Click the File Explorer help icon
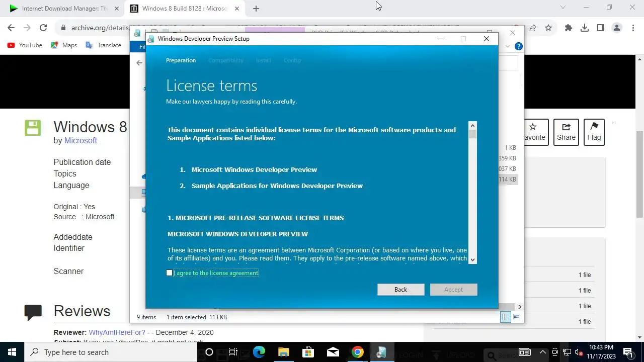The width and height of the screenshot is (644, 362). click(x=519, y=46)
